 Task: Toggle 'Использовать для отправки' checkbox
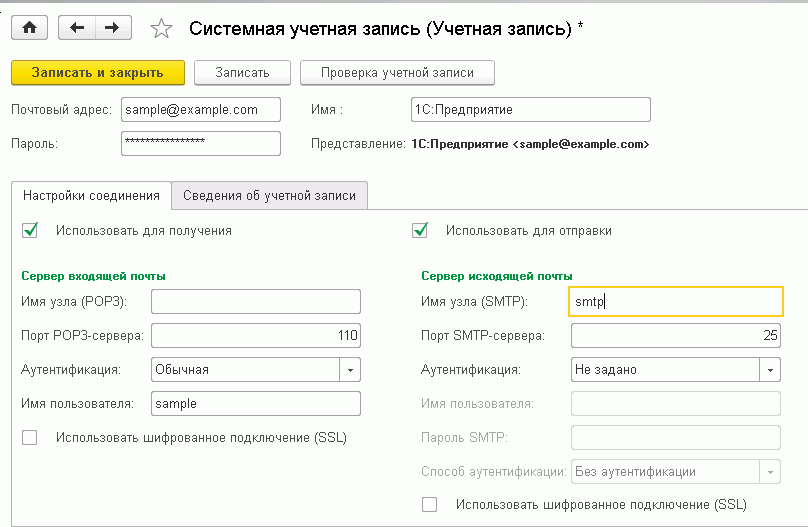(x=421, y=230)
